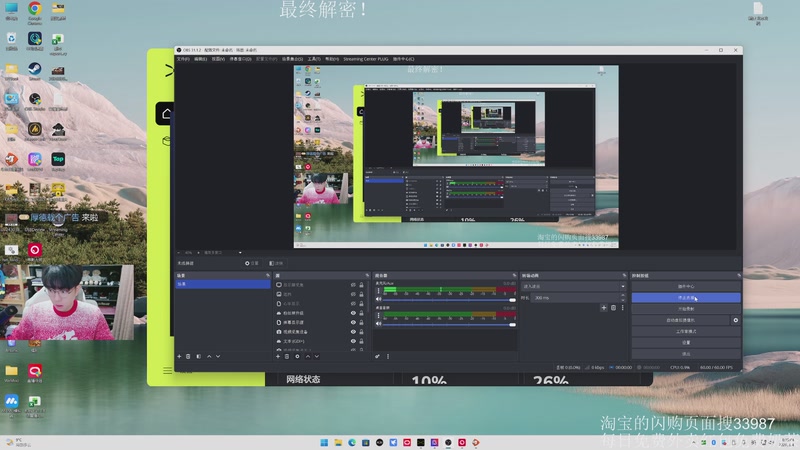This screenshot has height=450, width=800.
Task: Toggle lock on 视频采集设备 source
Action: (361, 332)
